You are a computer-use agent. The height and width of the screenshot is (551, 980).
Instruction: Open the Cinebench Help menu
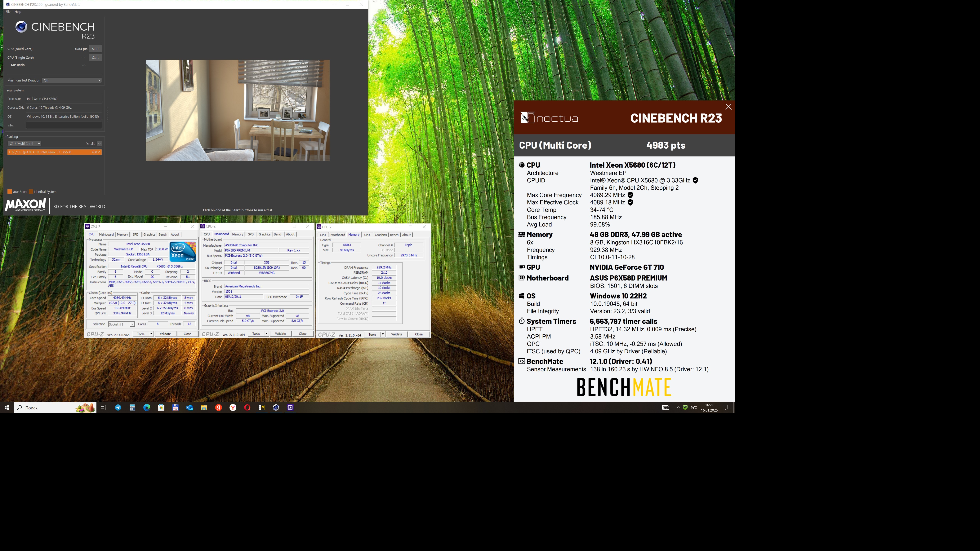18,12
